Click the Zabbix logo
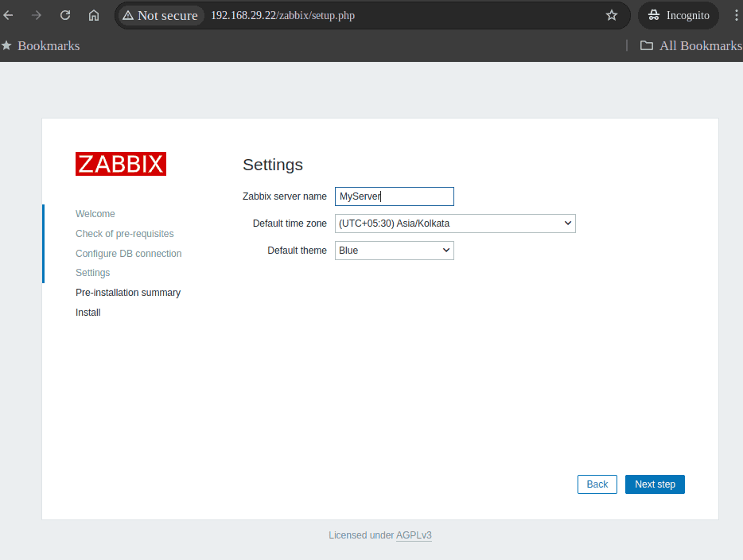The image size is (743, 560). [x=121, y=163]
